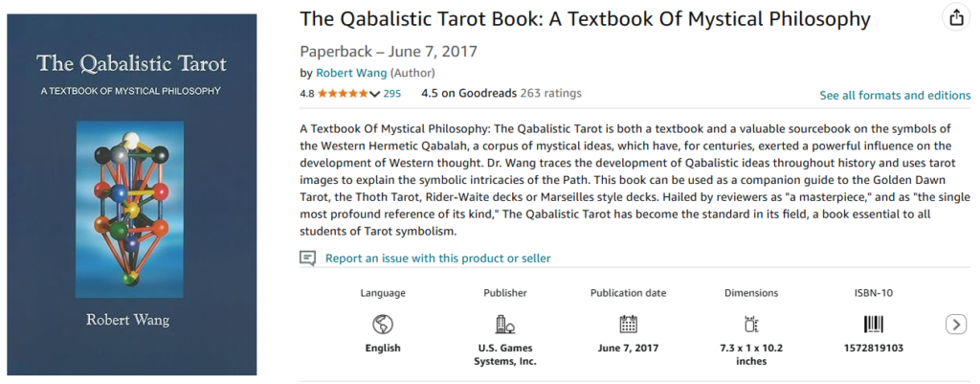The width and height of the screenshot is (980, 384).
Task: Click the Dimensions ruler icon
Action: tap(751, 324)
